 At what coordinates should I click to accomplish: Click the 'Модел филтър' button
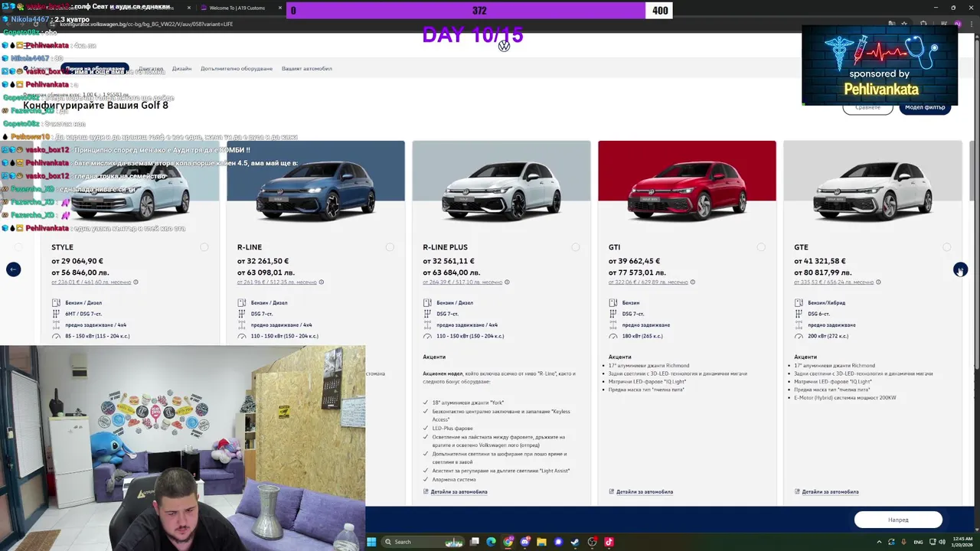click(925, 108)
